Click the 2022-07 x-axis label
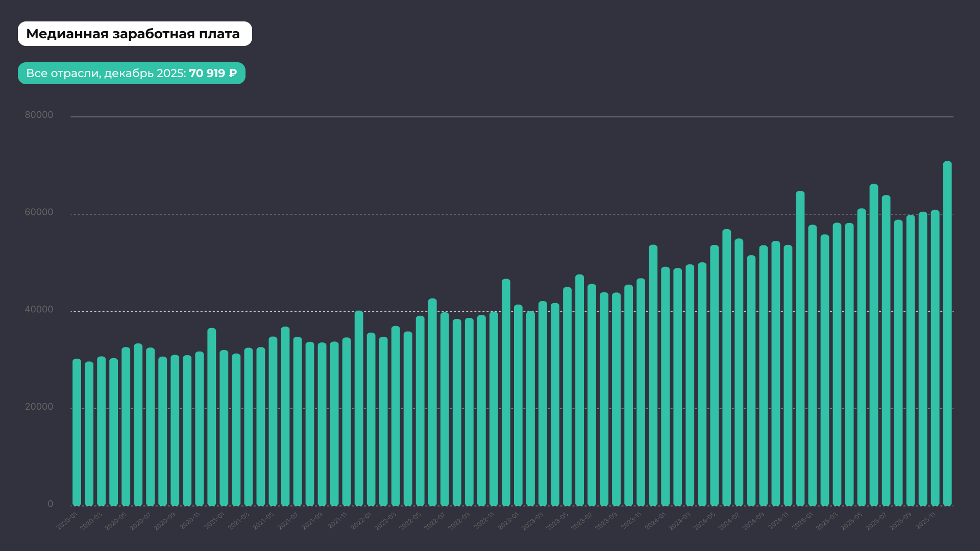The image size is (980, 551). (435, 521)
